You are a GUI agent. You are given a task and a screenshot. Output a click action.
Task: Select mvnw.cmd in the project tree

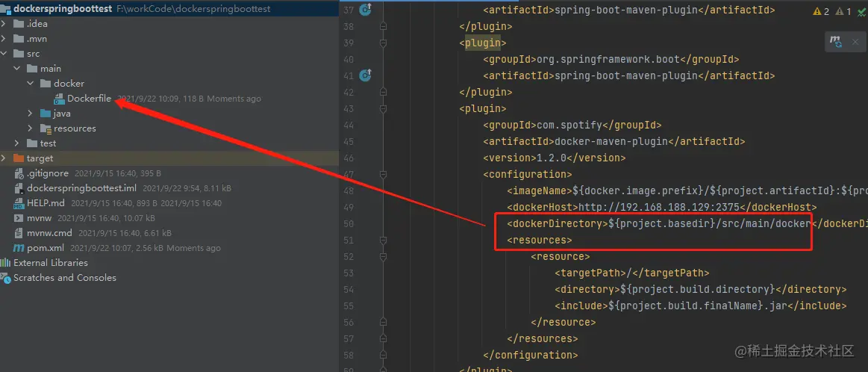(50, 233)
